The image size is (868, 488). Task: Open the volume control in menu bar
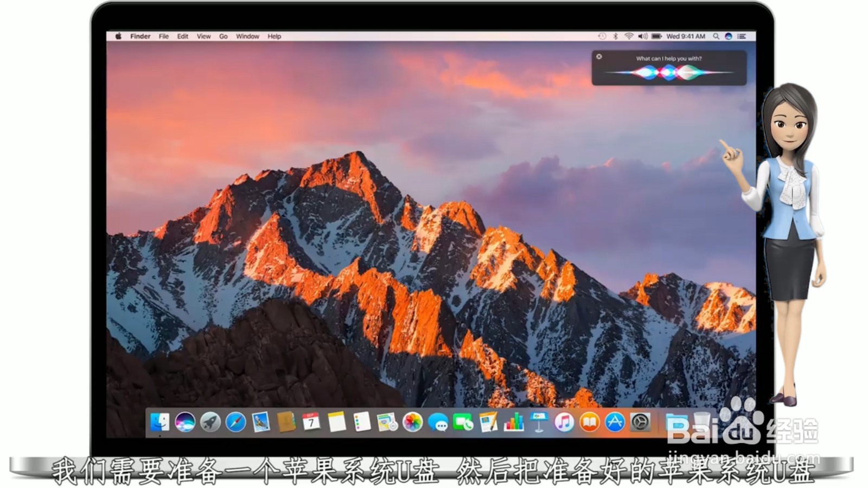coord(643,36)
